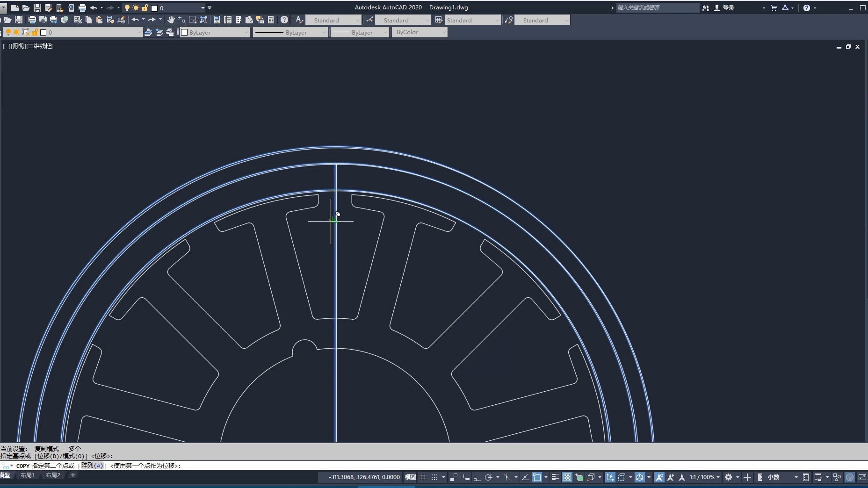Open the [-] viewport controls menu
The image size is (868, 488).
7,46
